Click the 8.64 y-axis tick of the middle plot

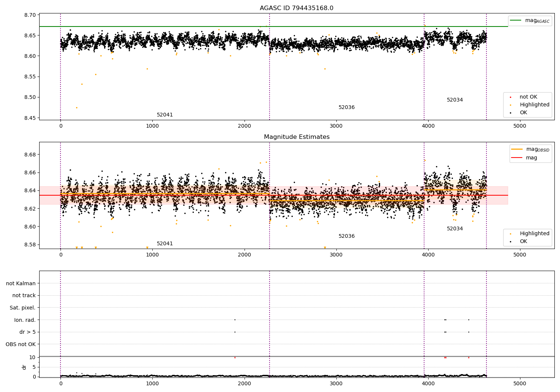point(30,191)
